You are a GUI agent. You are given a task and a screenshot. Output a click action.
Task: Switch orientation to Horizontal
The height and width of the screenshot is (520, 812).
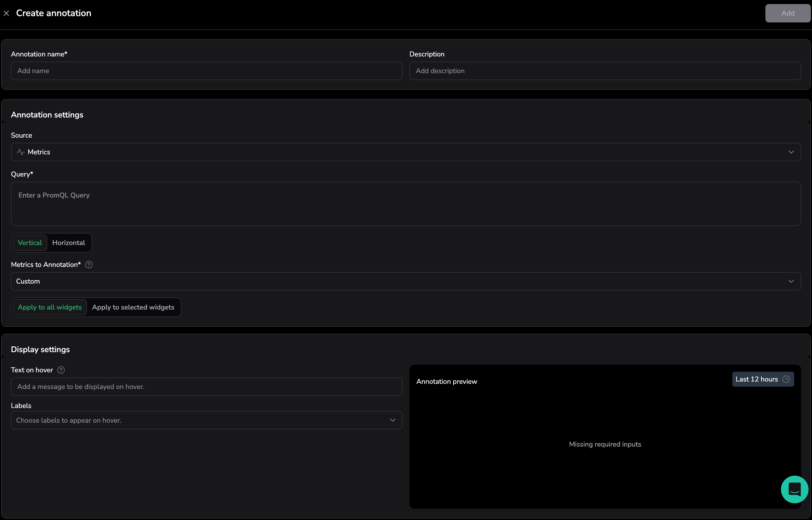(x=68, y=243)
